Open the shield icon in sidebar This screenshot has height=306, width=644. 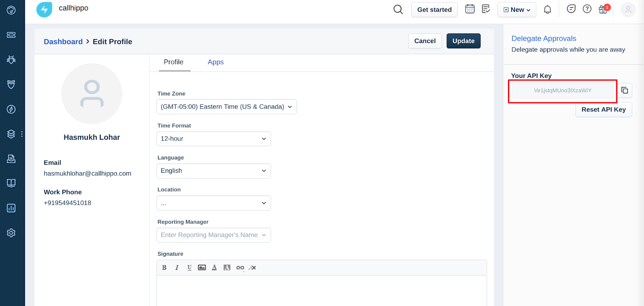(x=11, y=84)
